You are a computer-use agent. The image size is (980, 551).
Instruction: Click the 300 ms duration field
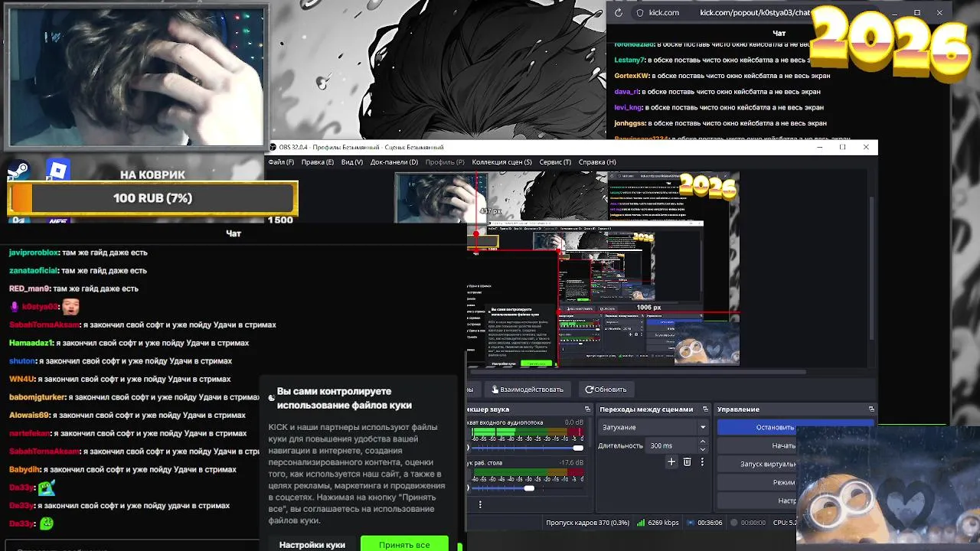[671, 445]
